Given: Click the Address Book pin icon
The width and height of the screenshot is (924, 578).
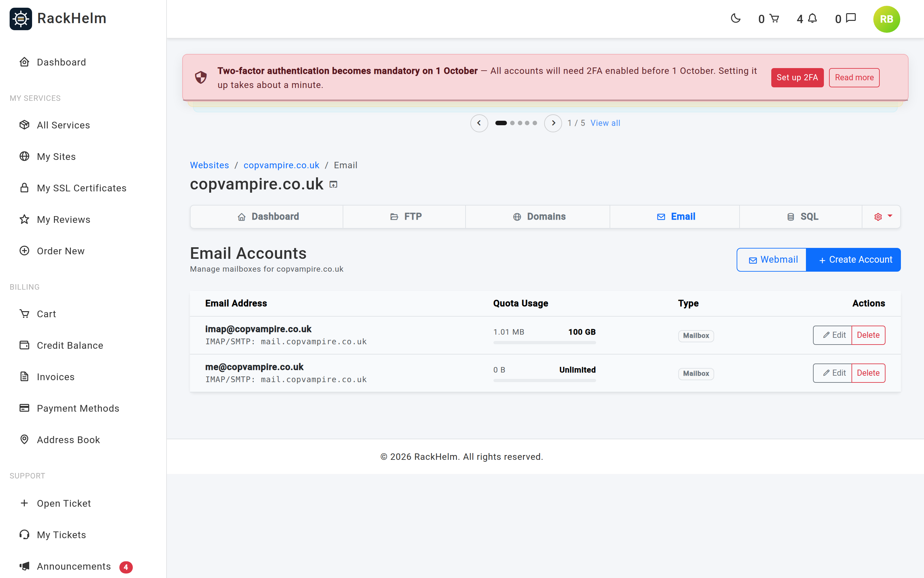Looking at the screenshot, I should click(x=24, y=440).
